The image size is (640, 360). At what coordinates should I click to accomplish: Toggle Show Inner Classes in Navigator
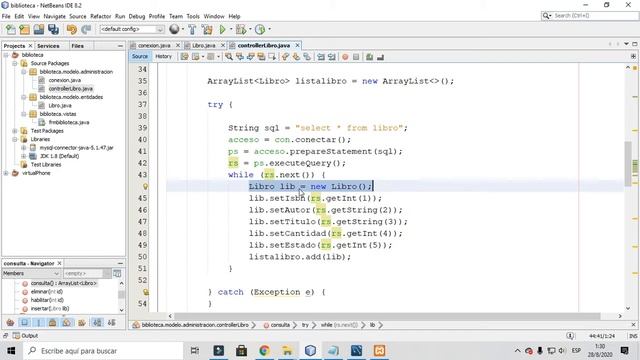pos(67,323)
